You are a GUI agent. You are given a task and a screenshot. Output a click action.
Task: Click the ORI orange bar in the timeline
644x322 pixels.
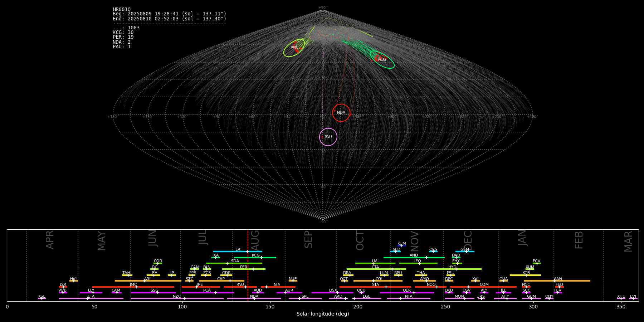point(378,281)
